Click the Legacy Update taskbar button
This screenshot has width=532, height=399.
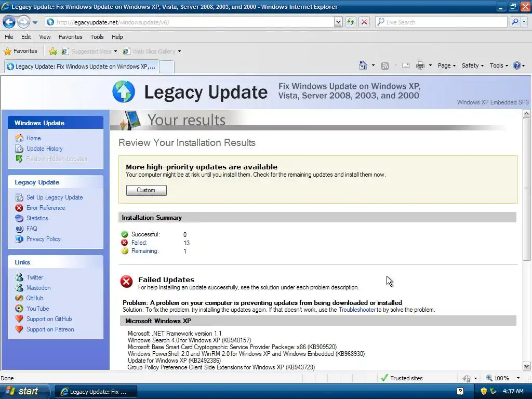(x=96, y=392)
